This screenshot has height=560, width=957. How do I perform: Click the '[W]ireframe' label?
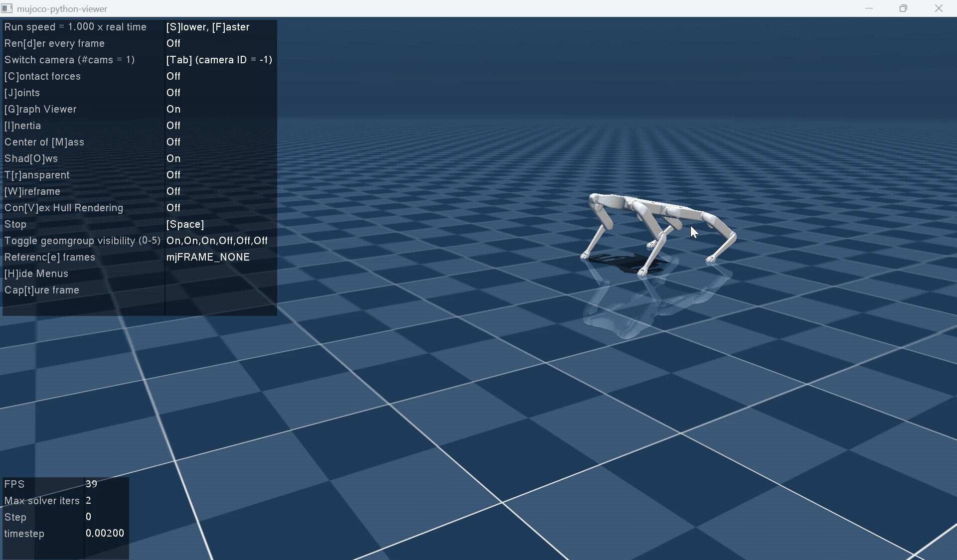(x=32, y=191)
